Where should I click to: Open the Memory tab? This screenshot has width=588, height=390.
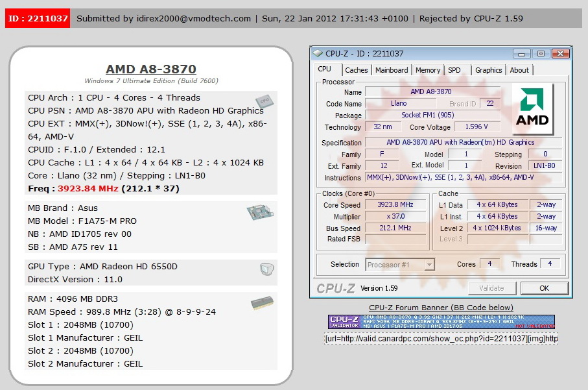428,70
